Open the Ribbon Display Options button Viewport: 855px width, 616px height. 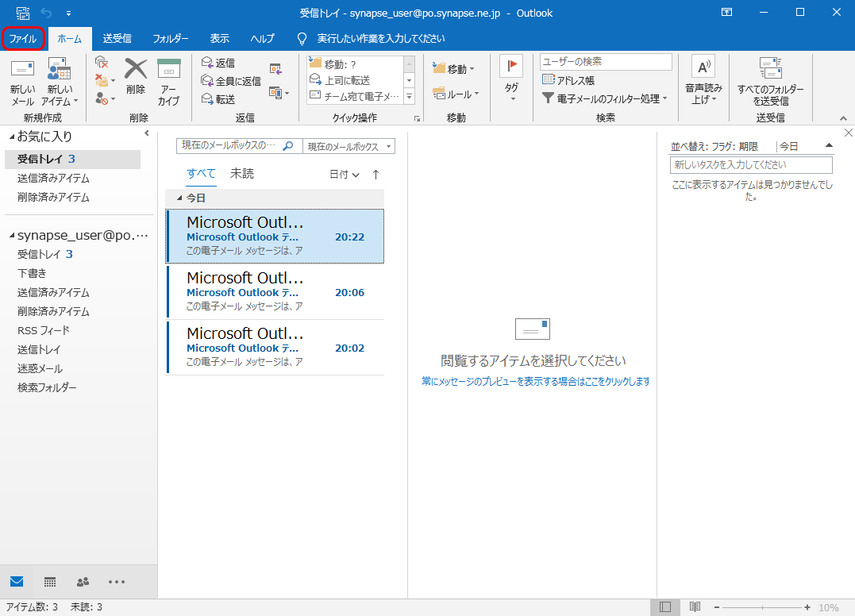pos(727,12)
